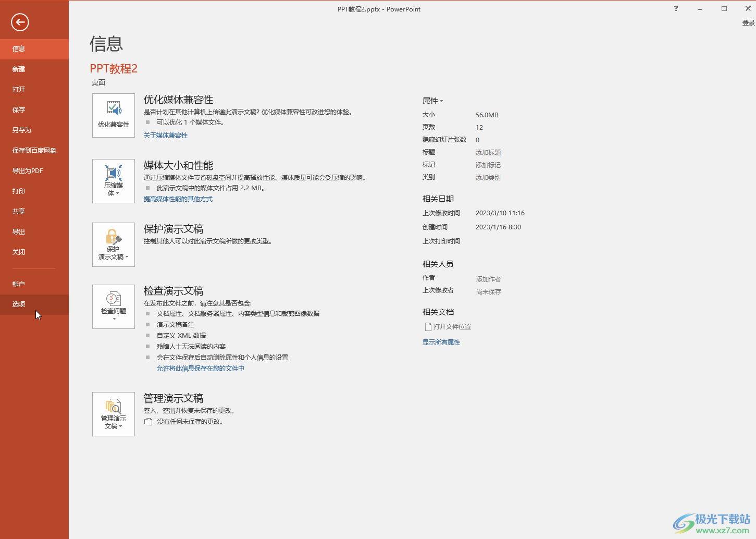Image resolution: width=756 pixels, height=539 pixels.
Task: Expand the Properties (属性) dropdown header
Action: [432, 101]
